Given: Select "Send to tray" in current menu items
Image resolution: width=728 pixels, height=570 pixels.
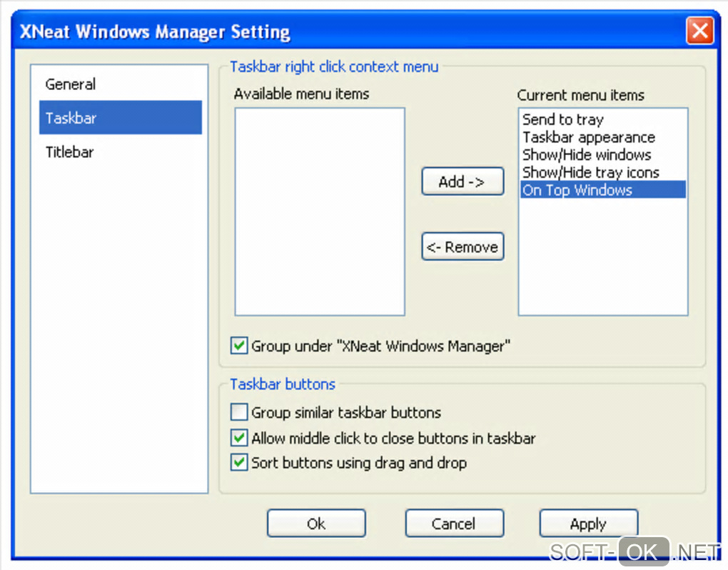Looking at the screenshot, I should point(602,119).
